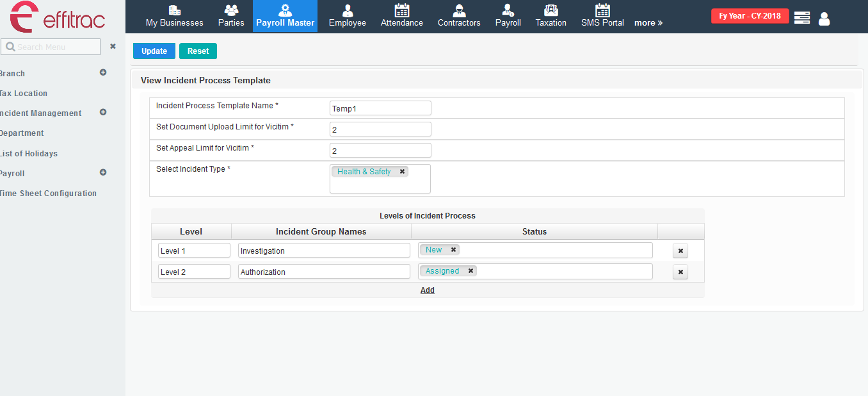Open My Businesses from top navigation
868x396 pixels.
[x=174, y=17]
